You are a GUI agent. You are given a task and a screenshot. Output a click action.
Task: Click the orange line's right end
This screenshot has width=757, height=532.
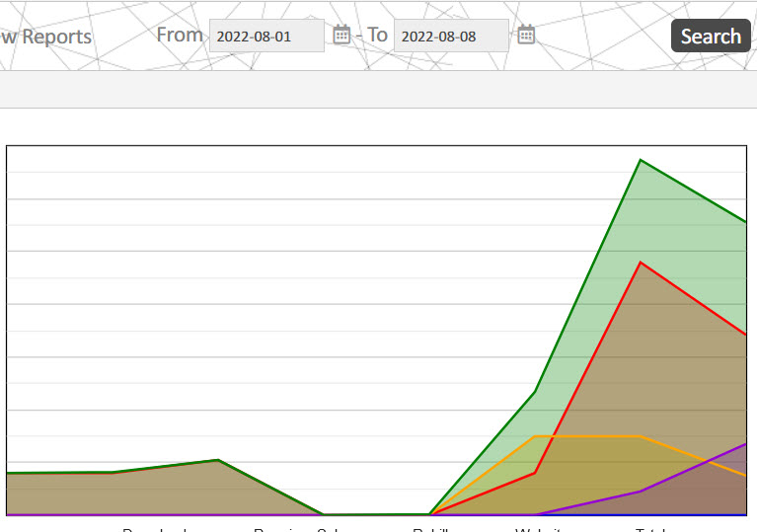(x=743, y=475)
